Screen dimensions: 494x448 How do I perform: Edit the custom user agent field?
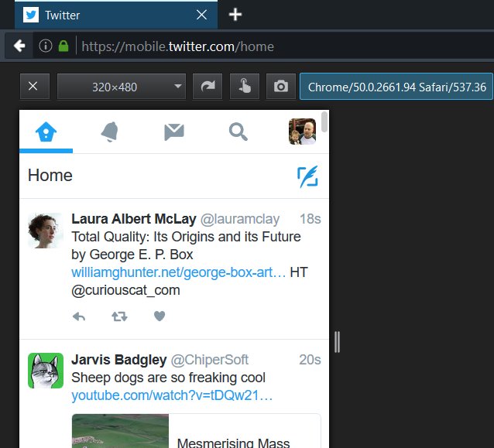(396, 87)
